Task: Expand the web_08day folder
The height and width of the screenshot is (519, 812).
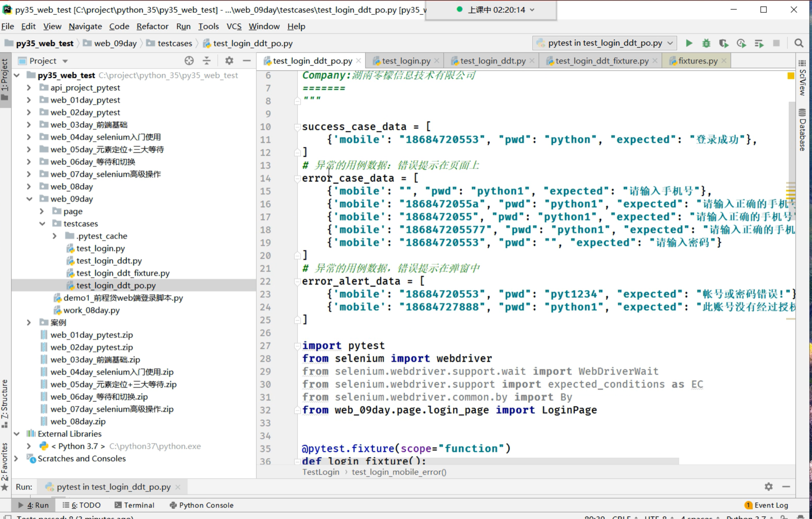Action: pos(29,186)
